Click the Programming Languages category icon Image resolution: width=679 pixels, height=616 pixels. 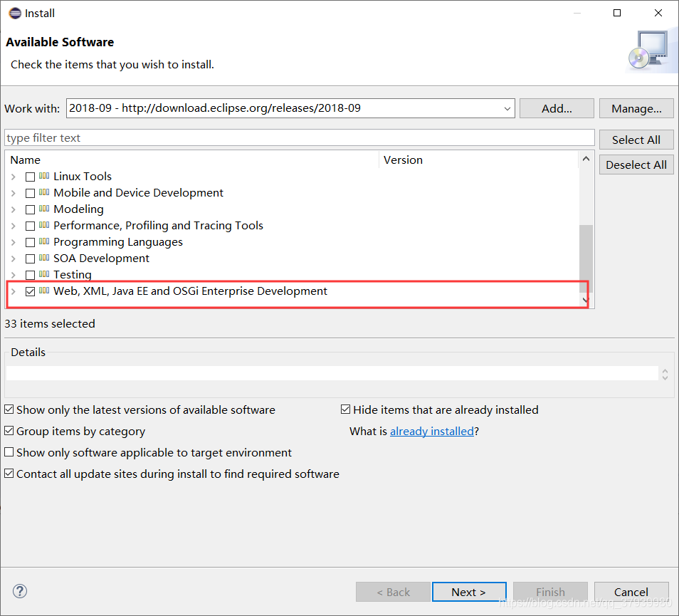(x=44, y=241)
